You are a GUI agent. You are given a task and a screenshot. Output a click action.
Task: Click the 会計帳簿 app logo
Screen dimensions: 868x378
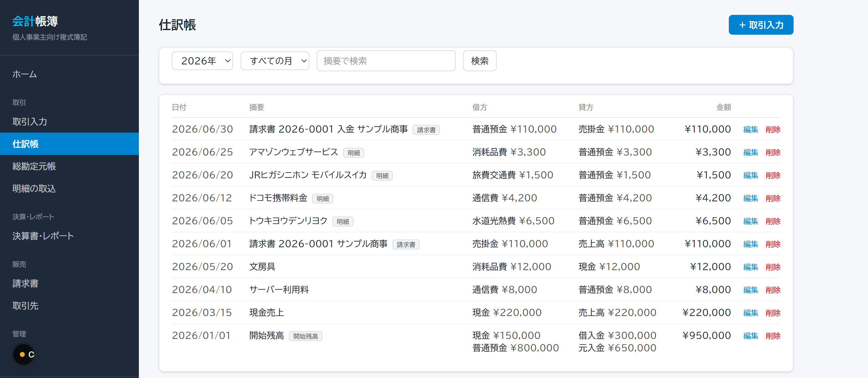35,21
